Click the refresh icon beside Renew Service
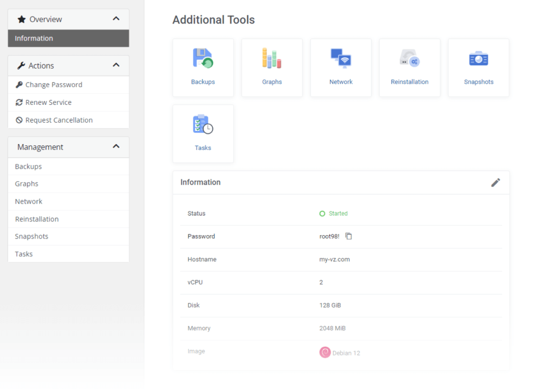This screenshot has height=392, width=547. pos(19,103)
